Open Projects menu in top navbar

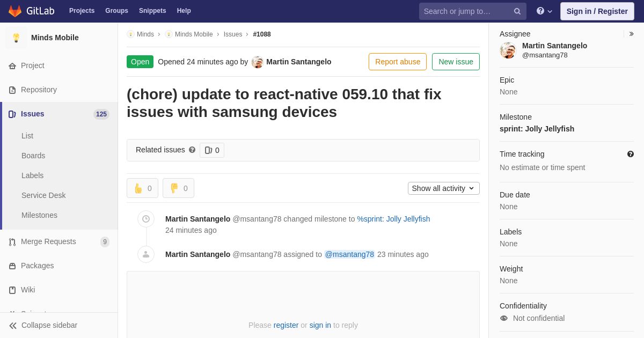tap(82, 11)
